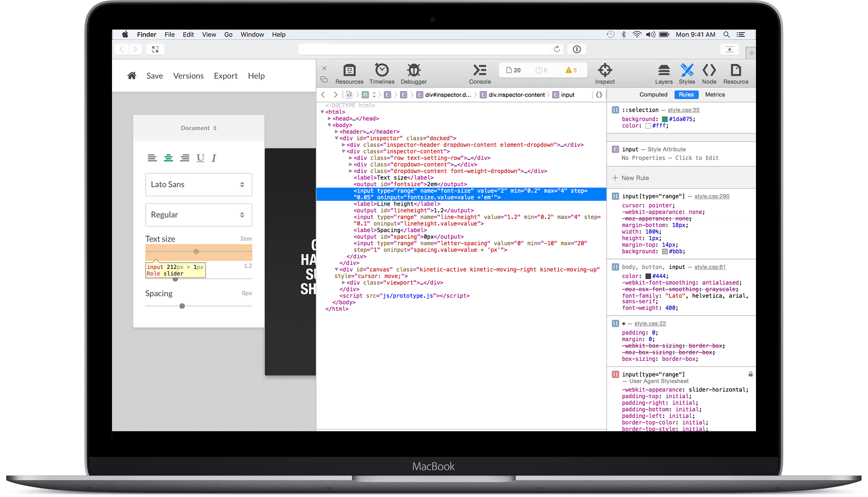The image size is (868, 497).
Task: Click the Spacing slider handle
Action: (x=182, y=306)
